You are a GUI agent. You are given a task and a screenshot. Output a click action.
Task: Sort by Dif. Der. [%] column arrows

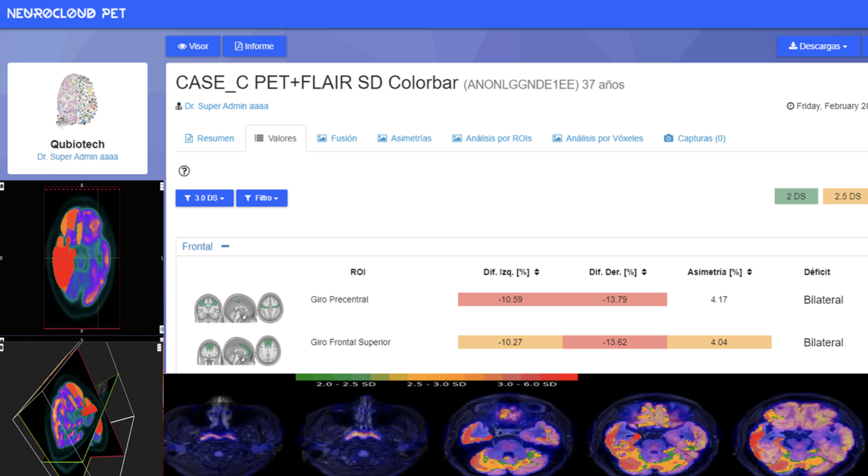[x=644, y=272]
